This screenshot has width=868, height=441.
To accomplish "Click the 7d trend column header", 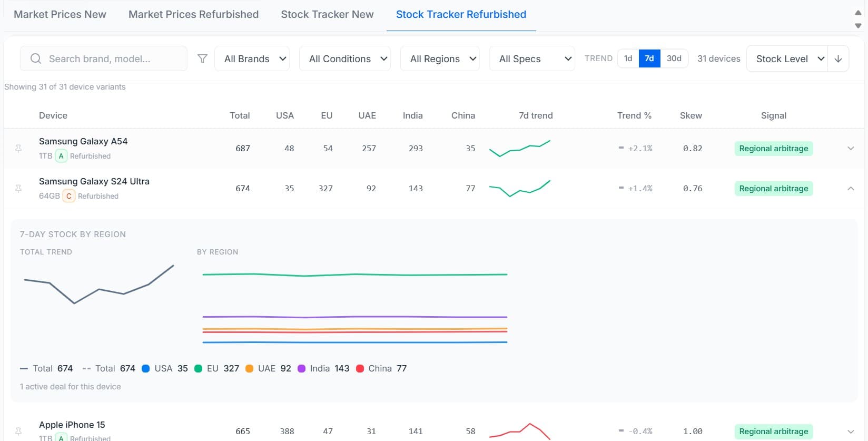I will click(536, 115).
